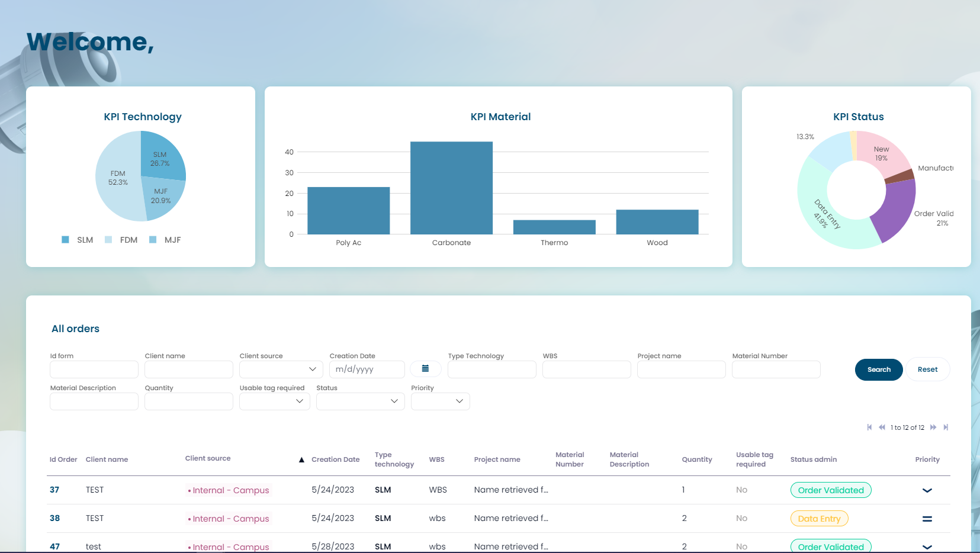The height and width of the screenshot is (553, 980).
Task: Click the sort arrow beside Client source
Action: (x=301, y=459)
